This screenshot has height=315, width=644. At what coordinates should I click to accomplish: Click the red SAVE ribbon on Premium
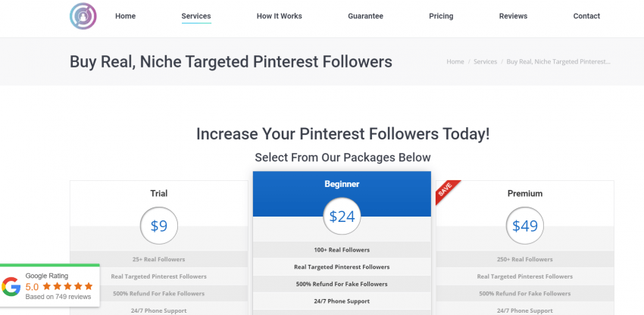447,192
